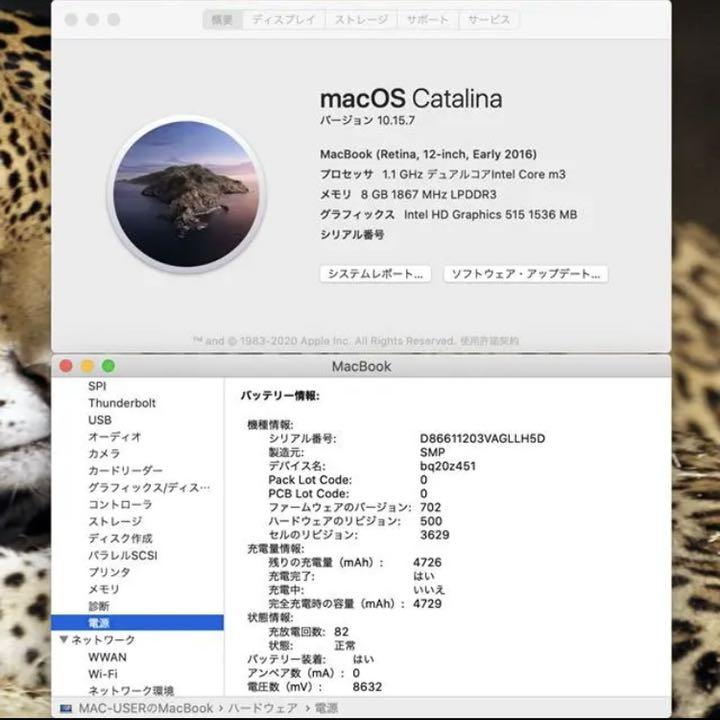The image size is (720, 720).
Task: Open the 使用許諾契約 link
Action: (x=489, y=341)
